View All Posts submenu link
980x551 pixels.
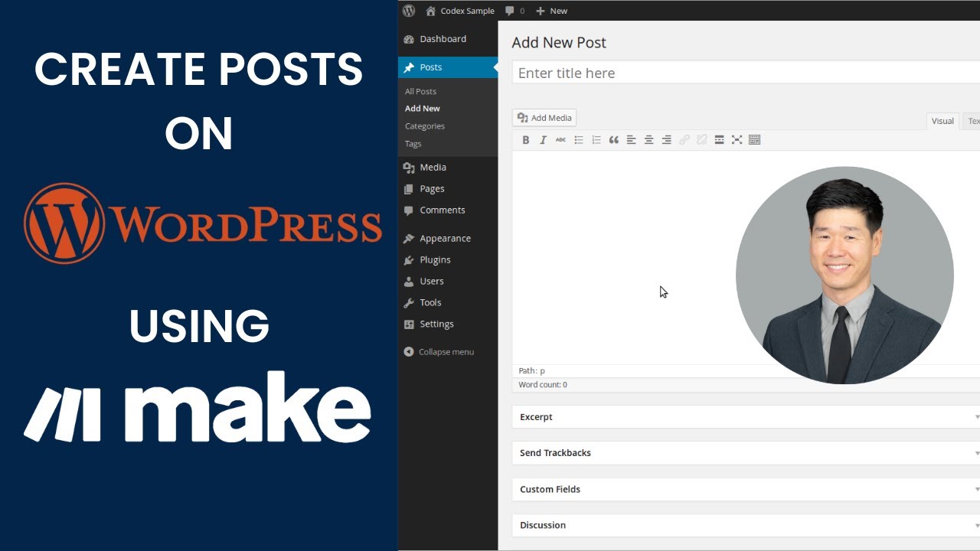click(420, 91)
